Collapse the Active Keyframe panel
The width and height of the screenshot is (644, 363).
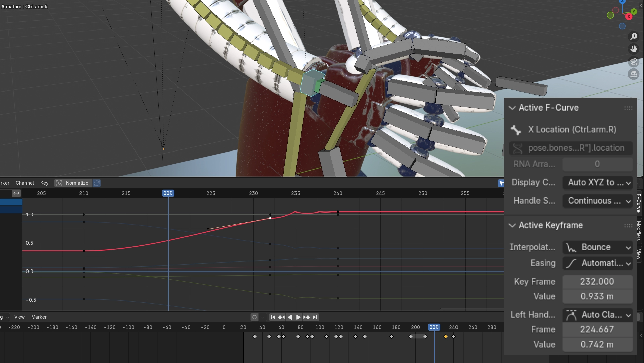click(x=512, y=225)
